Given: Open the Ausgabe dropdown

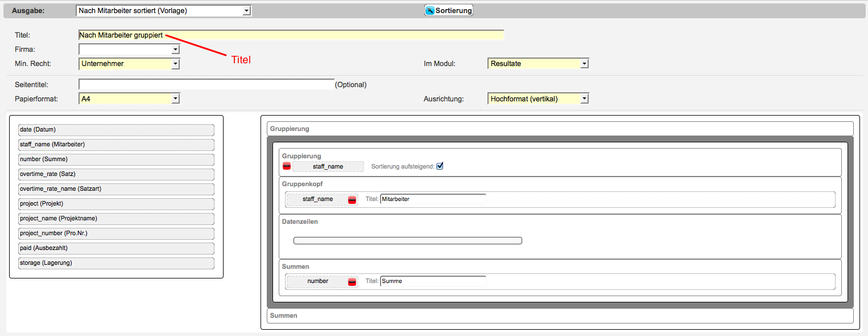Looking at the screenshot, I should [164, 11].
